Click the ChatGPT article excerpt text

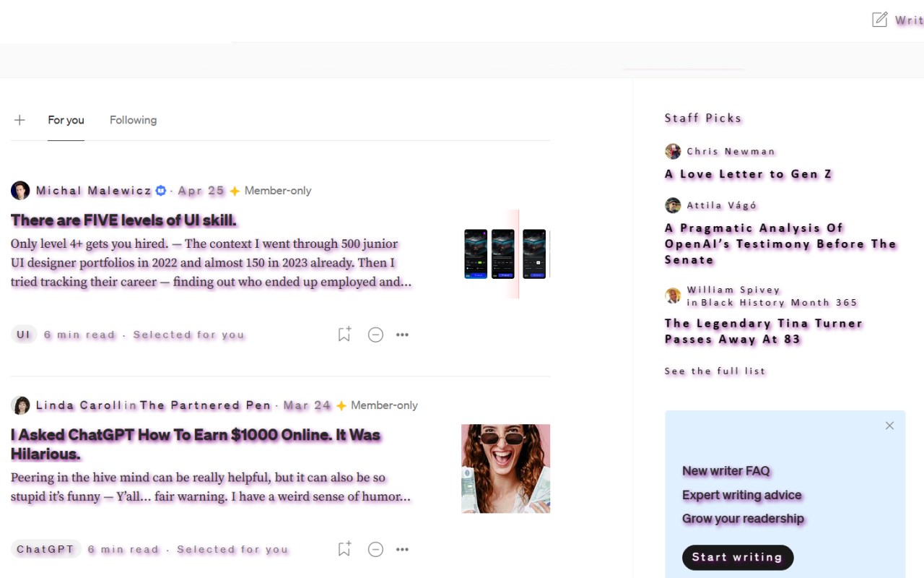211,487
